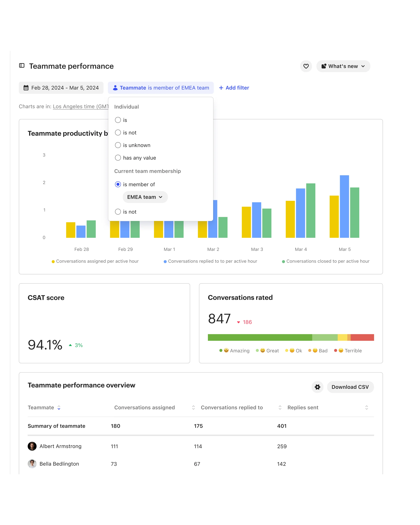This screenshot has height=525, width=420.
Task: Select the 'is unknown' radio button
Action: tap(118, 145)
